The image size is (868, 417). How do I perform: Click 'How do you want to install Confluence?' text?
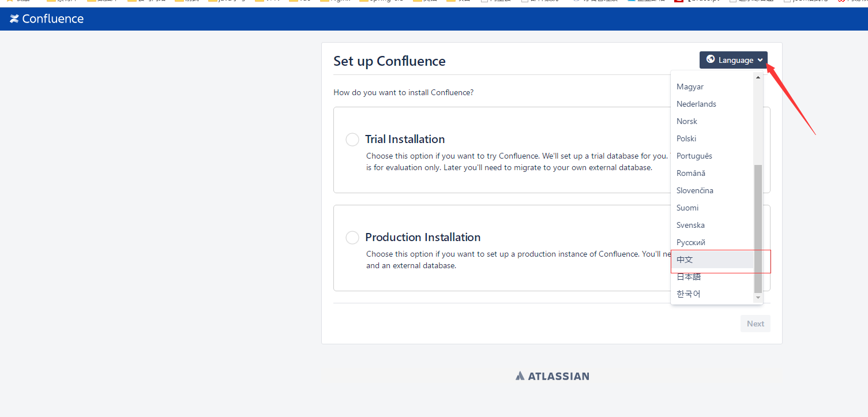point(404,92)
